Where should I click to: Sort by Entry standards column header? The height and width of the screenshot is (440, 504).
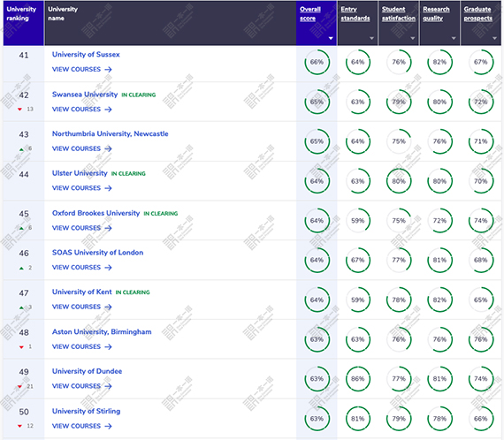click(355, 14)
